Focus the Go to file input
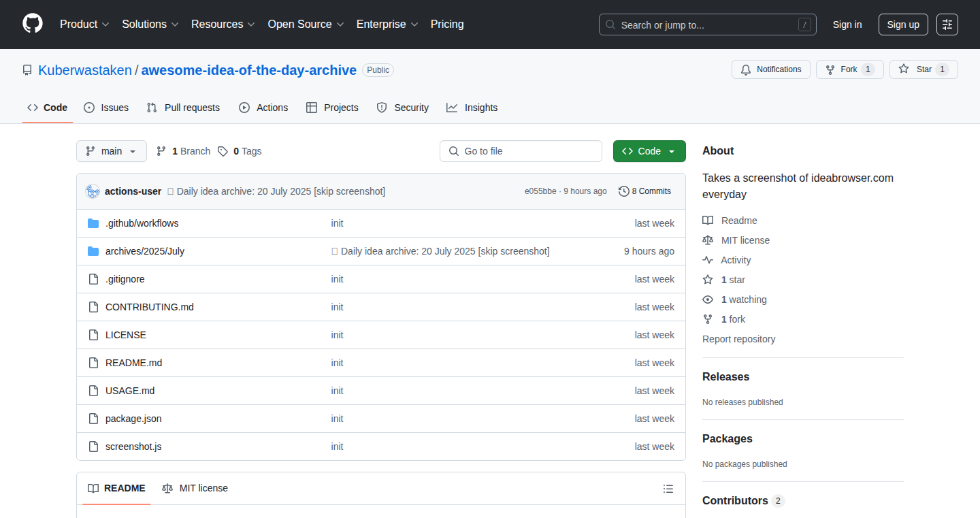This screenshot has width=980, height=518. point(521,151)
